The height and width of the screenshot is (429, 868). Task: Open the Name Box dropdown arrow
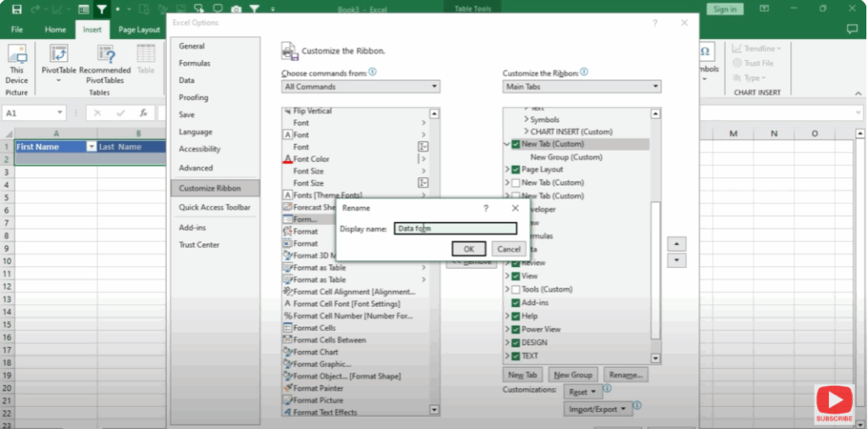[60, 113]
